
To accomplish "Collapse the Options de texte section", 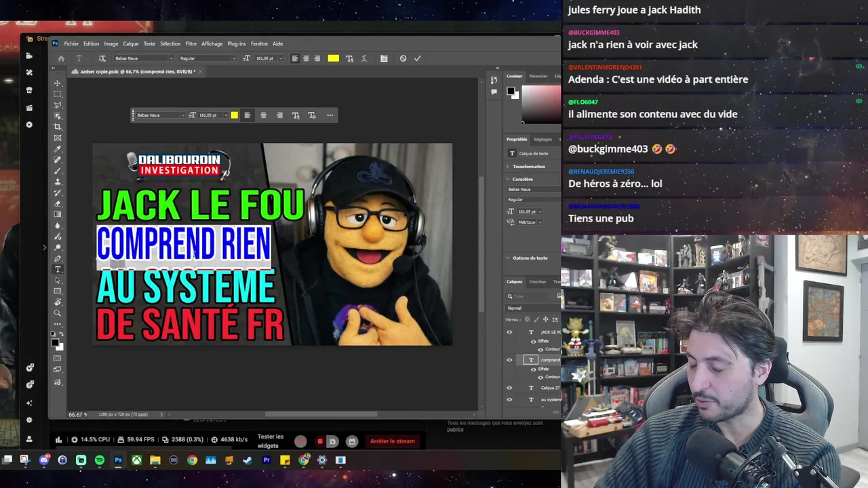I will click(x=508, y=258).
